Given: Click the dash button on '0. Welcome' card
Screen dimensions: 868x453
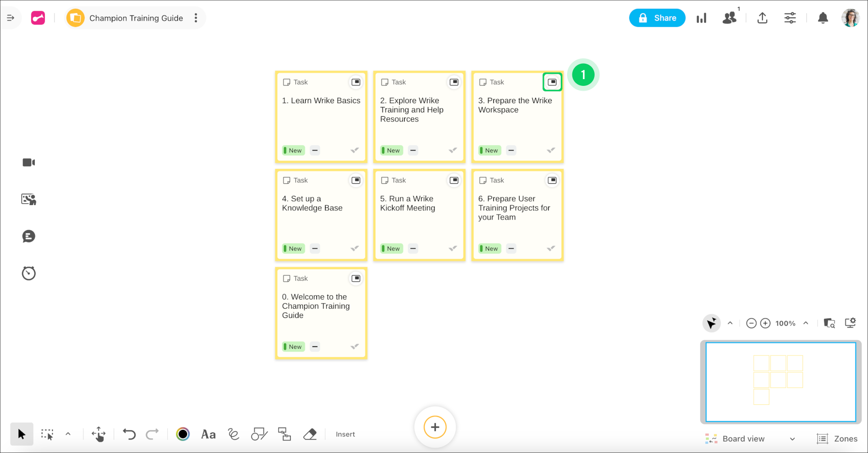Looking at the screenshot, I should pyautogui.click(x=315, y=346).
